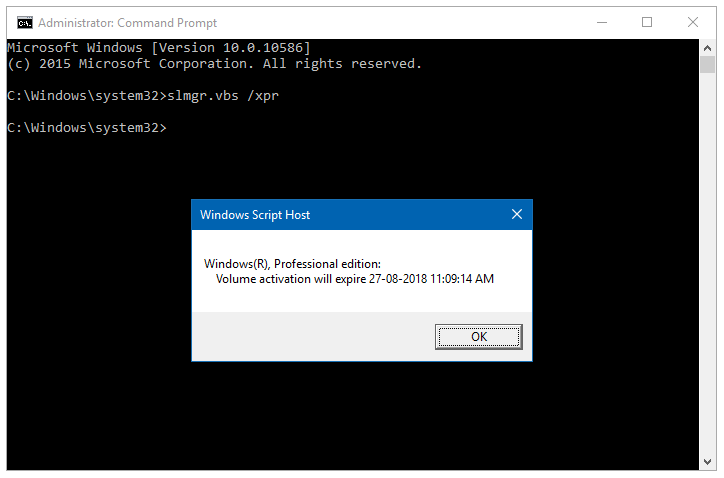
Task: Click the 'slmgr.vbs /xpr' command line
Action: tap(143, 96)
